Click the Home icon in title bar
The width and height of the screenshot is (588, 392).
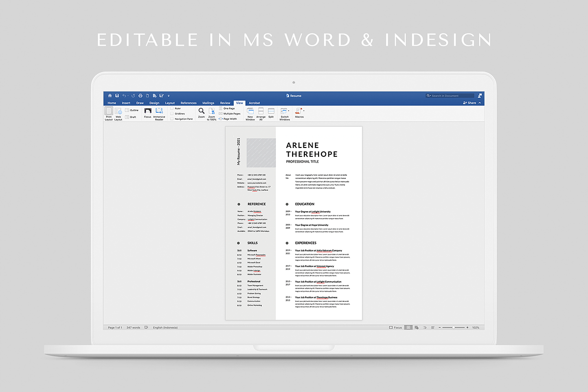(110, 96)
